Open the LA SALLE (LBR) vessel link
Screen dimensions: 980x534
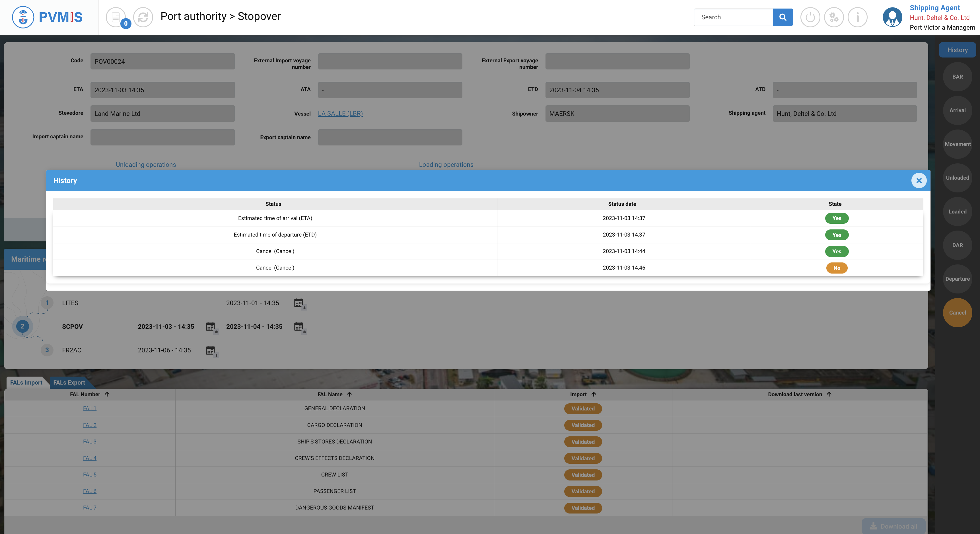tap(340, 113)
